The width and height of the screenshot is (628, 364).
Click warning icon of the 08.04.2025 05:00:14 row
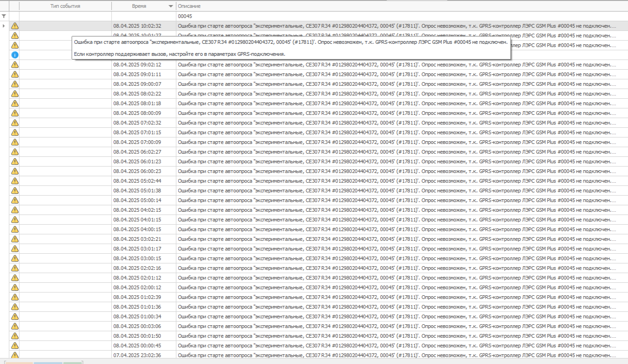tap(14, 200)
